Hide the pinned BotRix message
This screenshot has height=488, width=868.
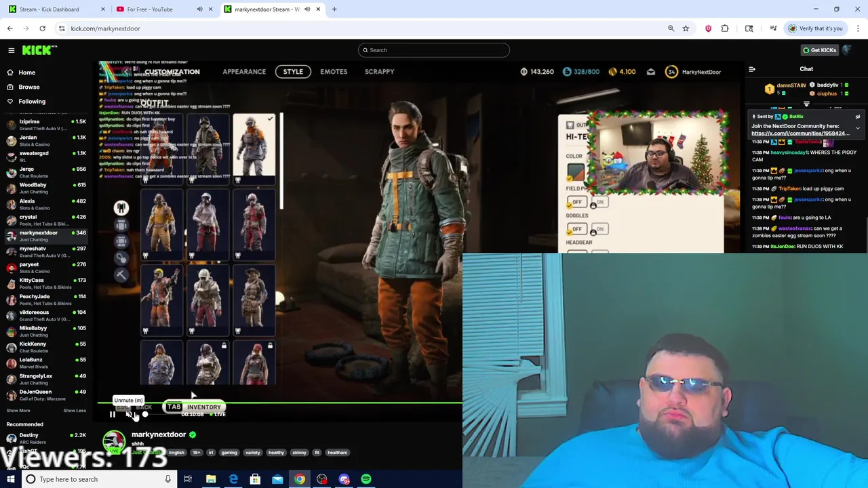tap(857, 117)
